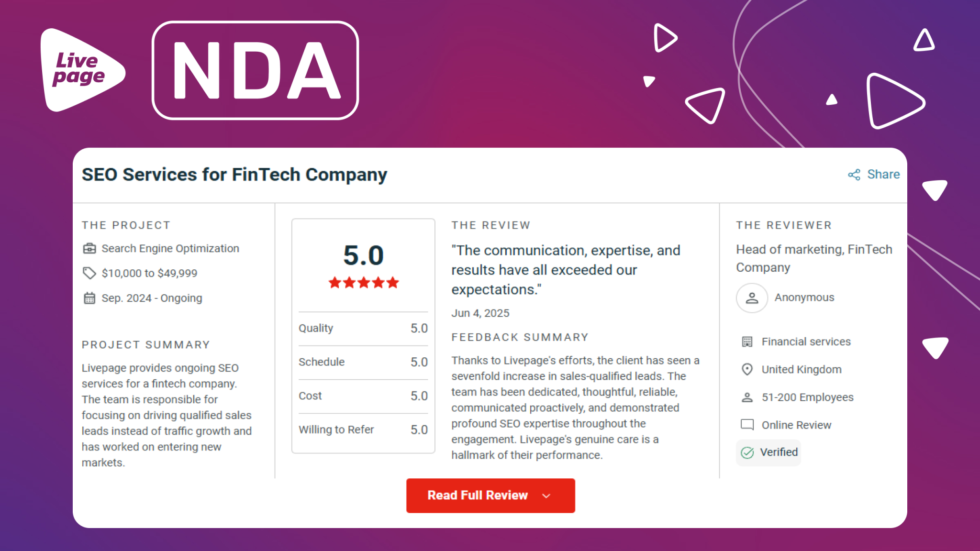Click the NDA badge
The height and width of the screenshot is (551, 980).
coord(256,70)
